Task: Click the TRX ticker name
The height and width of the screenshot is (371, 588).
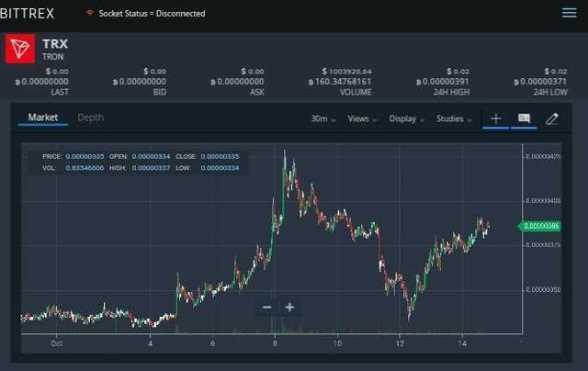Action: 55,43
